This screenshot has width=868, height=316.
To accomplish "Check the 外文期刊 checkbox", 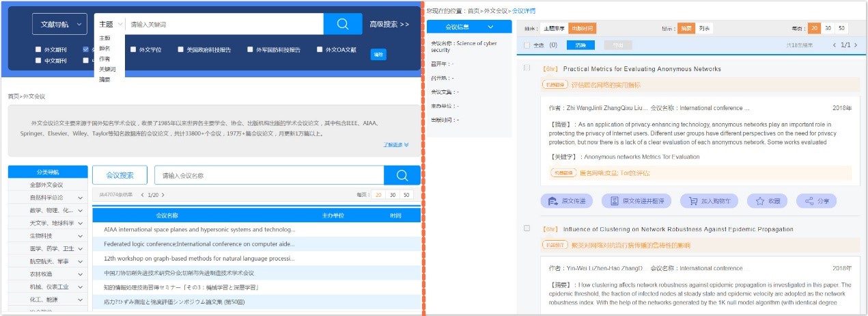I will click(x=38, y=50).
